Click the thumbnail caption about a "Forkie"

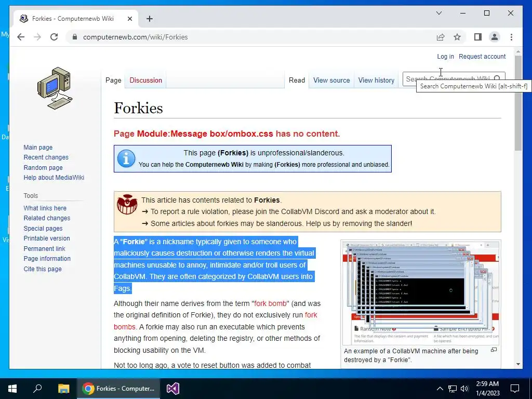411,355
